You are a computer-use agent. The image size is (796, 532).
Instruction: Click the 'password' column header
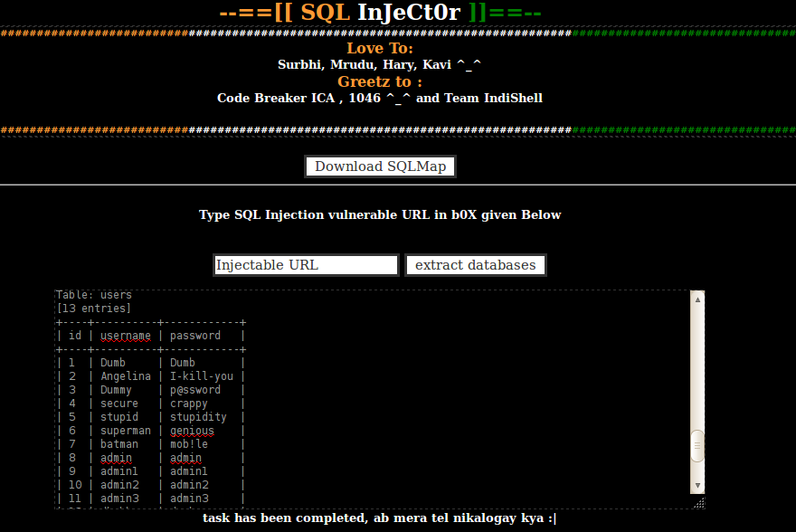195,336
